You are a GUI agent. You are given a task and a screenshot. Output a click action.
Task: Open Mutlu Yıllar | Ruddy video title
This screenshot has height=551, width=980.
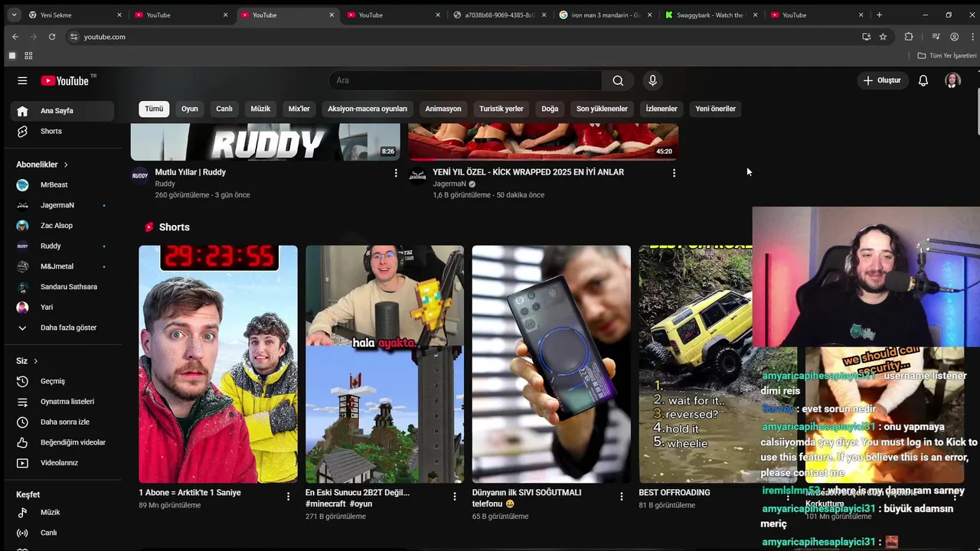point(191,172)
